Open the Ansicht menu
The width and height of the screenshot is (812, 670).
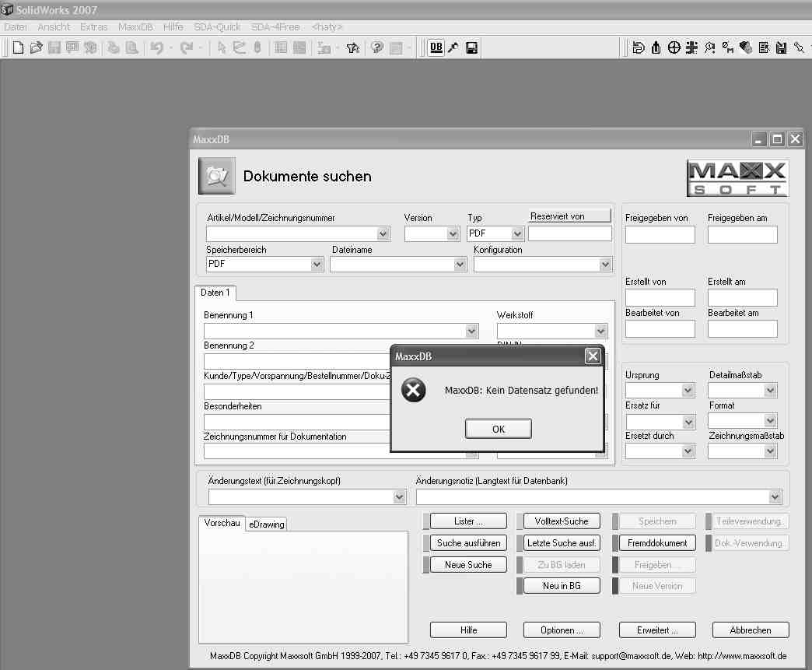point(54,27)
